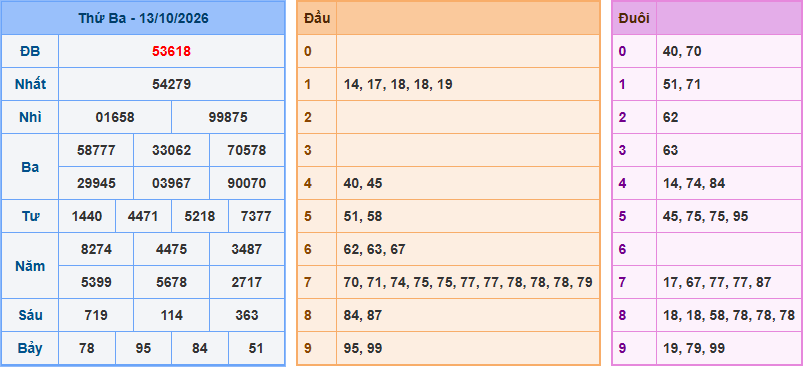The width and height of the screenshot is (804, 367).
Task: Select Bảy prize number 95
Action: pyautogui.click(x=143, y=348)
